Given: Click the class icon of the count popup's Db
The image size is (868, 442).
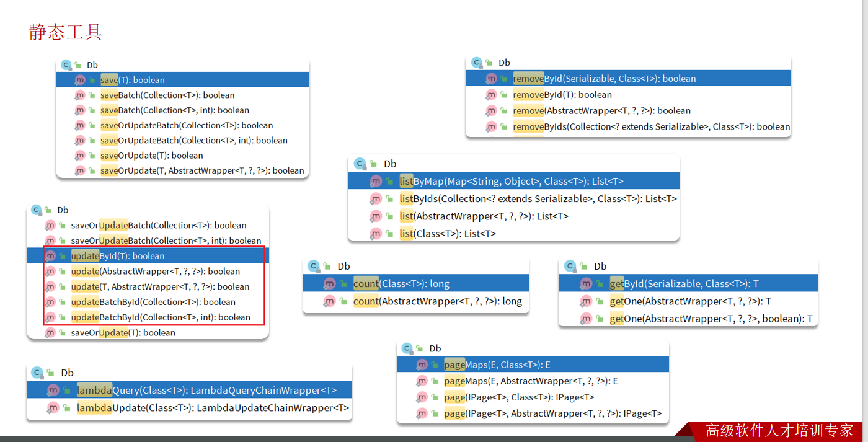Looking at the screenshot, I should tap(313, 266).
